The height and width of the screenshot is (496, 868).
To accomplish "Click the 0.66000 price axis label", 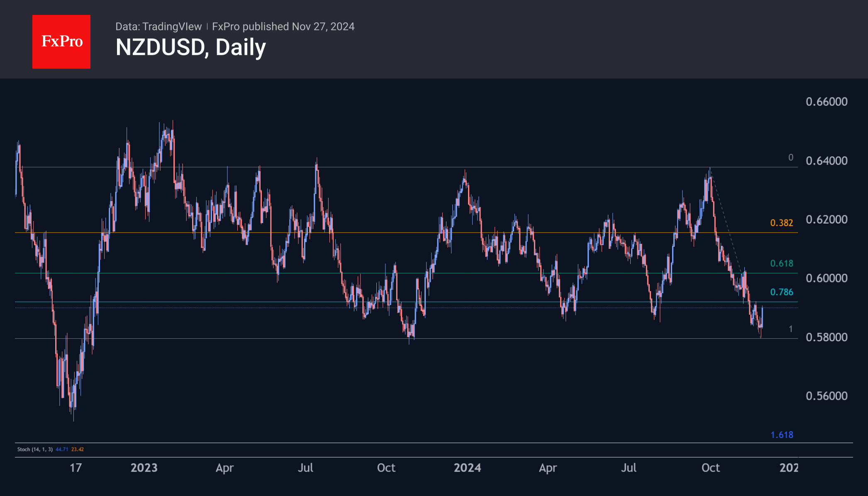I will [826, 102].
